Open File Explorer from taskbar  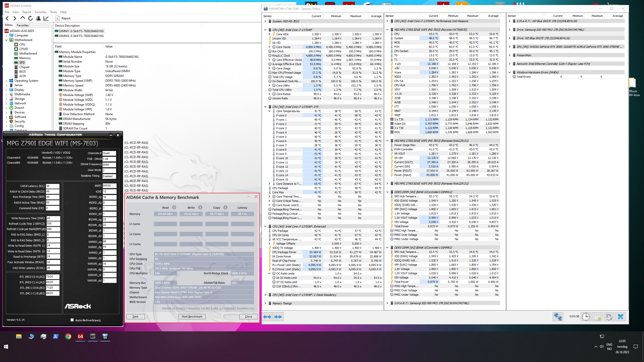pos(19,336)
